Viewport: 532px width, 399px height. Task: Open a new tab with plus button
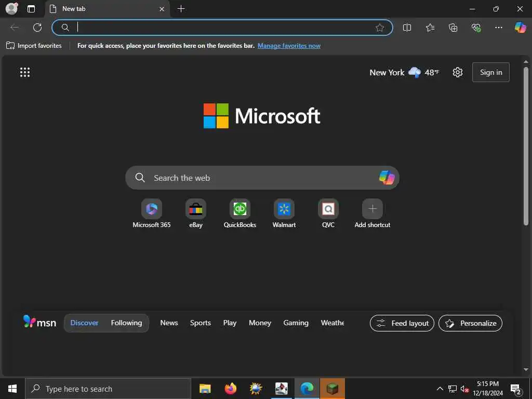pyautogui.click(x=181, y=9)
